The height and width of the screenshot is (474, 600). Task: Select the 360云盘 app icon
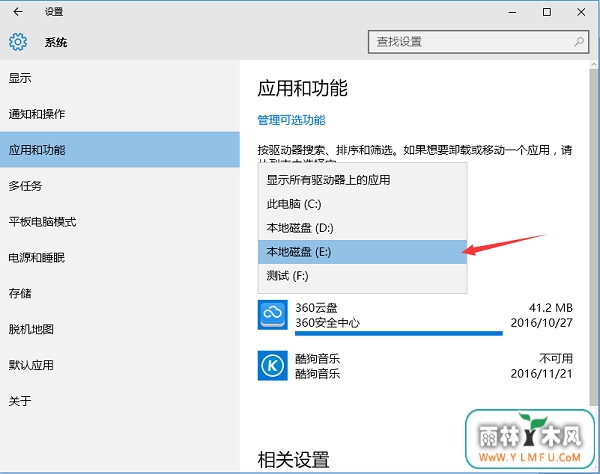272,315
